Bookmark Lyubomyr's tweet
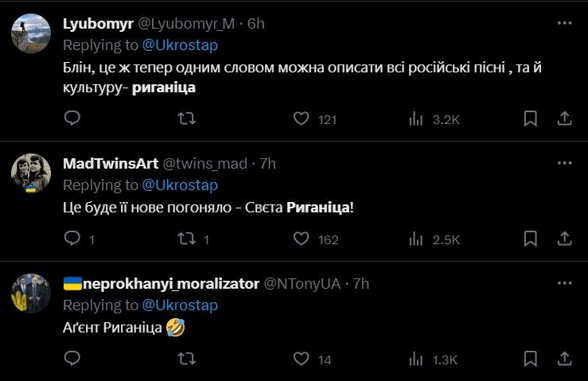The width and height of the screenshot is (588, 381). 531,119
